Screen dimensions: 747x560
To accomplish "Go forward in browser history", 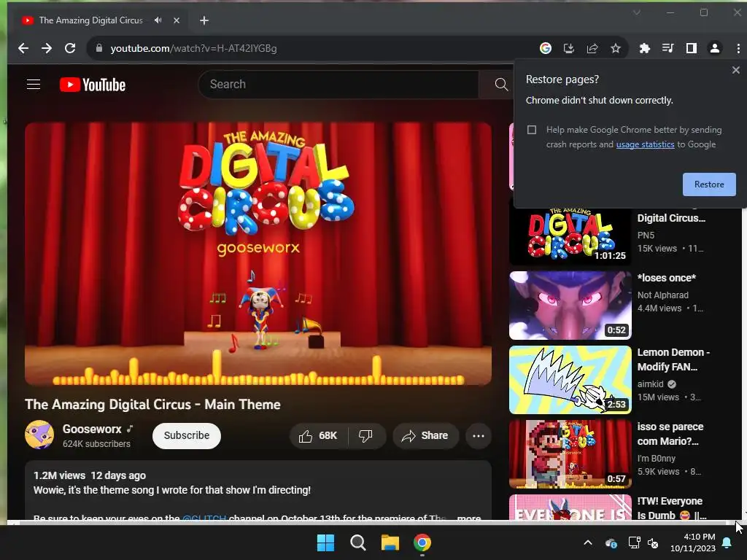I will (46, 48).
